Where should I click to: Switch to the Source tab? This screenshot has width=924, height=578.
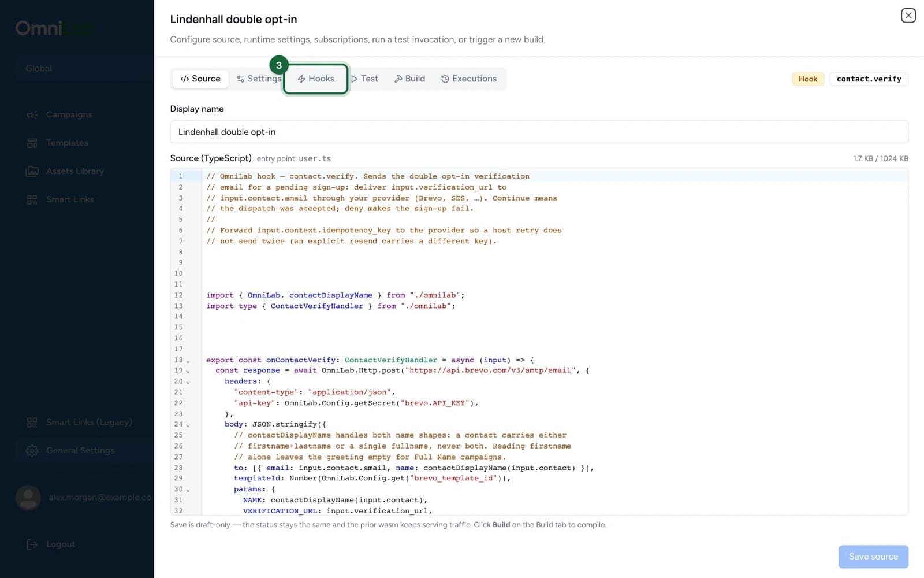(x=200, y=79)
